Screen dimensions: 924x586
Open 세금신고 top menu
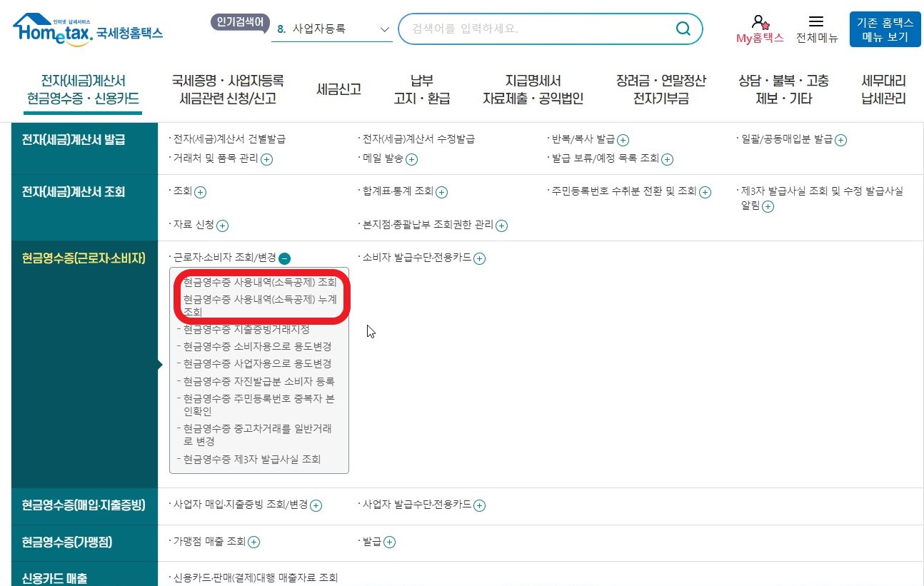click(x=338, y=89)
